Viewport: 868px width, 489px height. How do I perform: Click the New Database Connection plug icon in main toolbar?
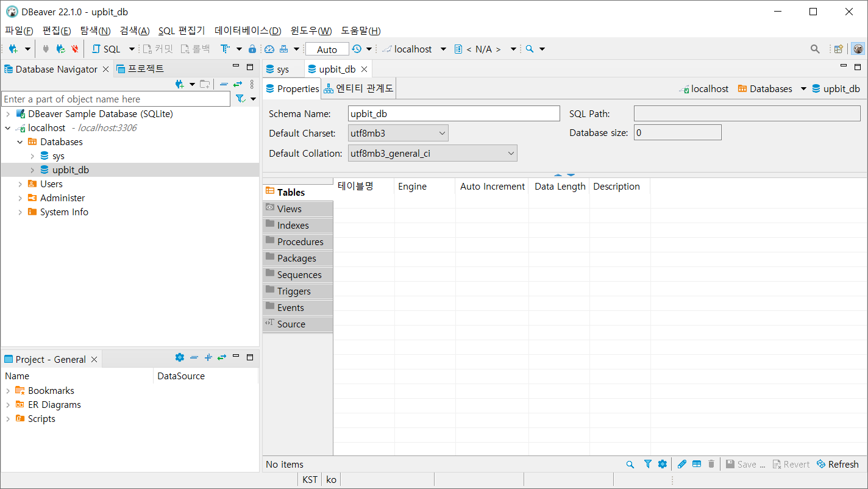tap(13, 49)
